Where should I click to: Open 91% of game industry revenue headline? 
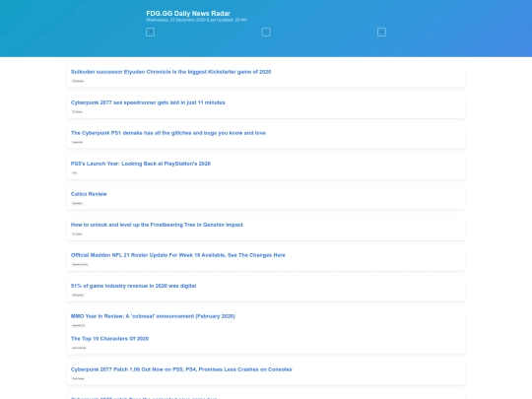[x=133, y=286]
